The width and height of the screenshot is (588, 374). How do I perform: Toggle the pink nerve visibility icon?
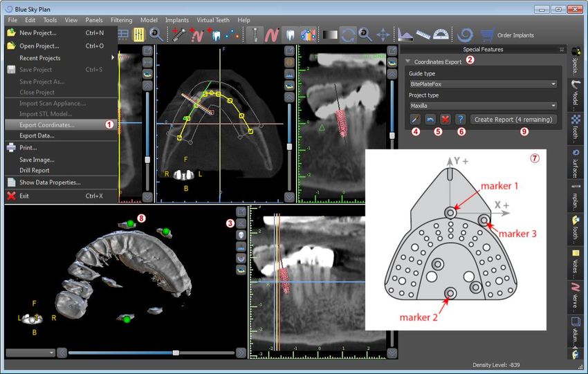(273, 35)
